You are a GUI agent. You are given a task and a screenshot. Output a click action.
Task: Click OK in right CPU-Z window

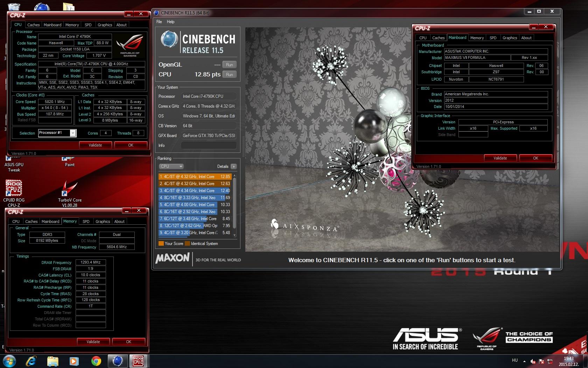click(x=535, y=158)
